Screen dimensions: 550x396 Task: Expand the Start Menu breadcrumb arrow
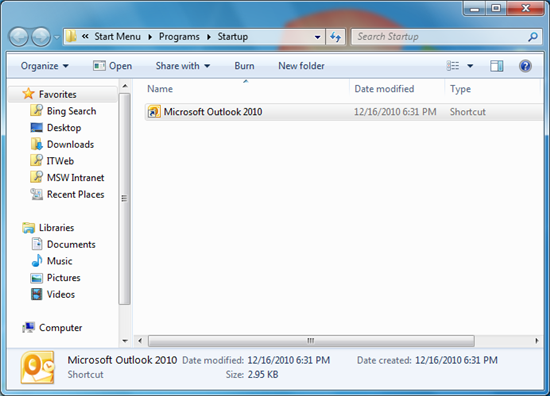click(150, 37)
